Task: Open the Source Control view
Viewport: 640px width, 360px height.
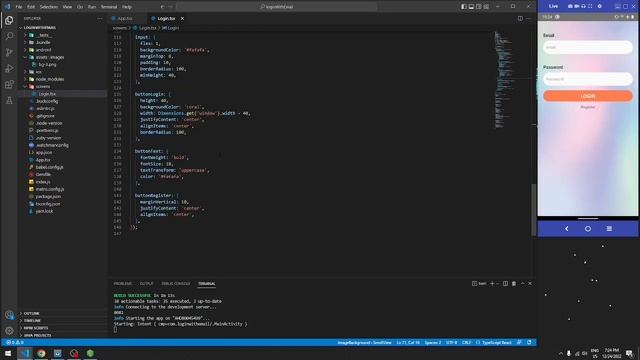Action: coord(9,52)
